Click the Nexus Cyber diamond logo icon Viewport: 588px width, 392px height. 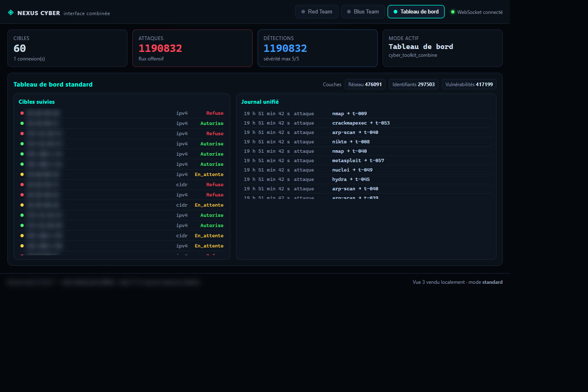click(11, 13)
